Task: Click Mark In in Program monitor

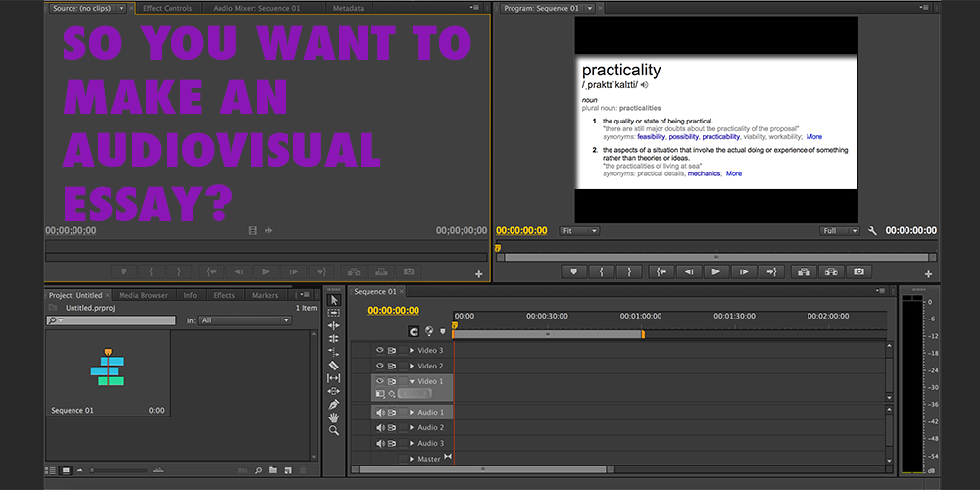Action: (602, 271)
